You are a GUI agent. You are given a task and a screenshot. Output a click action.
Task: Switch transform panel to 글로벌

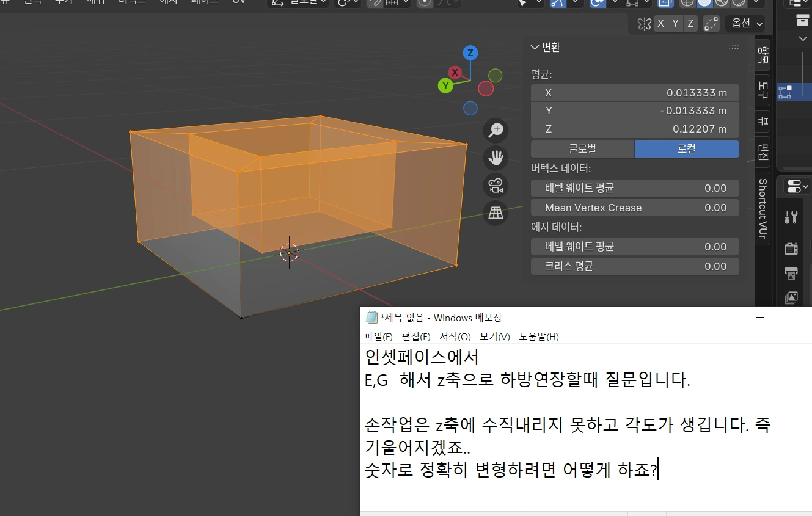point(582,148)
